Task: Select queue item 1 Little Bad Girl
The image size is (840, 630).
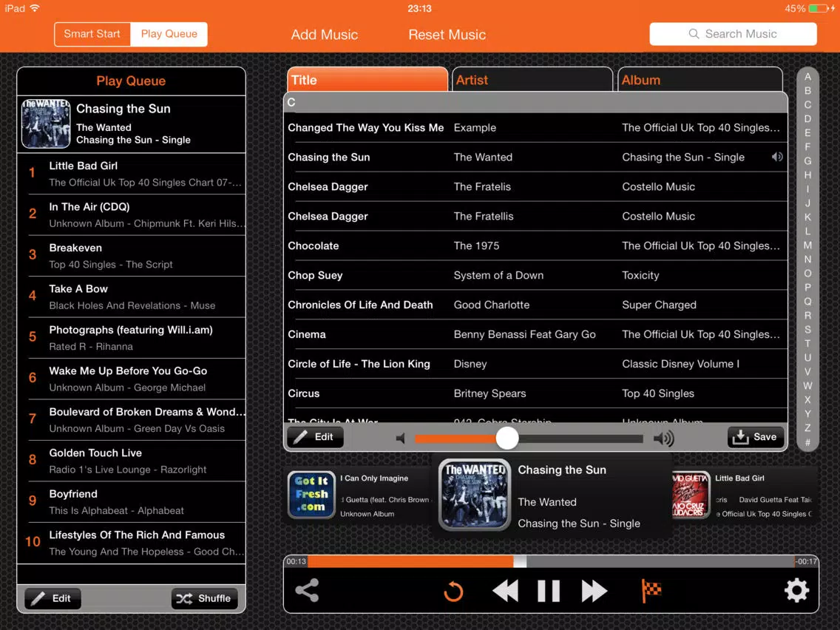Action: pos(132,174)
